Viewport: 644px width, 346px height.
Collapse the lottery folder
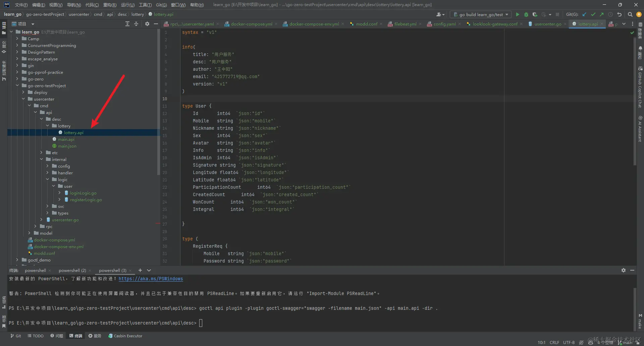(47, 126)
